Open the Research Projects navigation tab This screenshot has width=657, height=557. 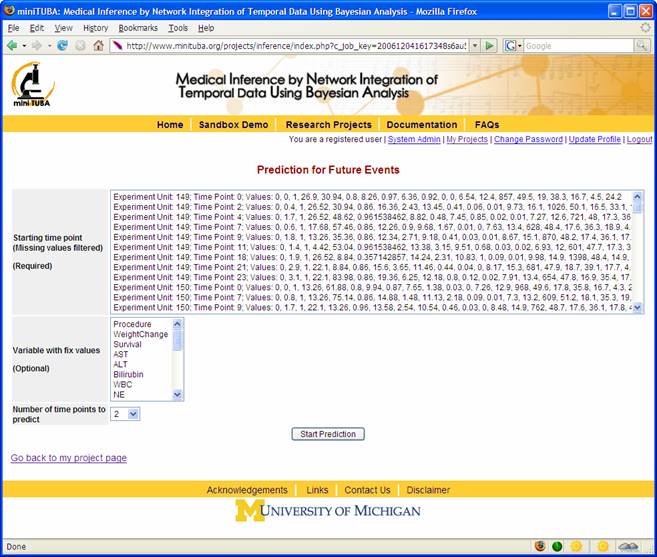coord(328,124)
